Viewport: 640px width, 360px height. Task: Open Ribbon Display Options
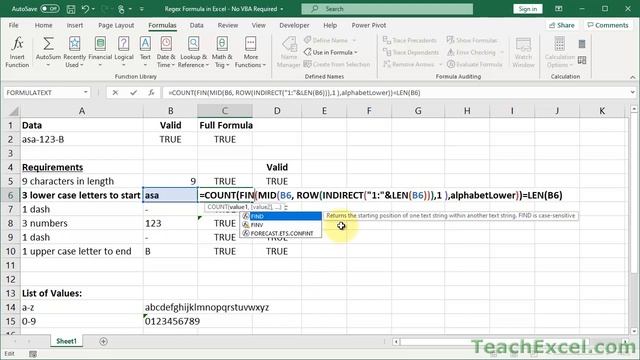click(559, 9)
